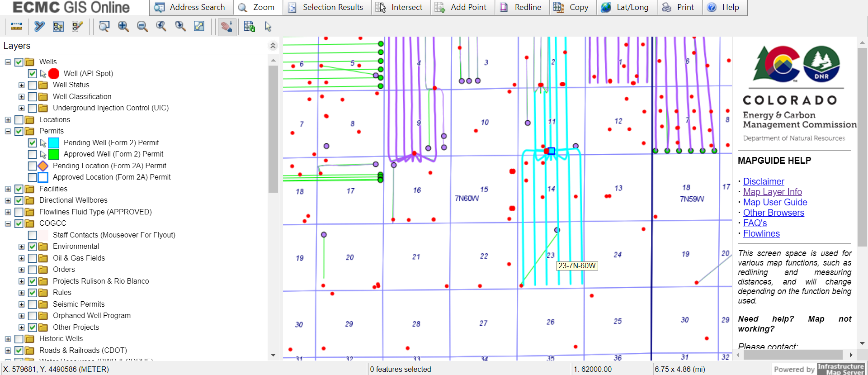The height and width of the screenshot is (375, 868).
Task: Select the Measure ruler tool
Action: 16,27
